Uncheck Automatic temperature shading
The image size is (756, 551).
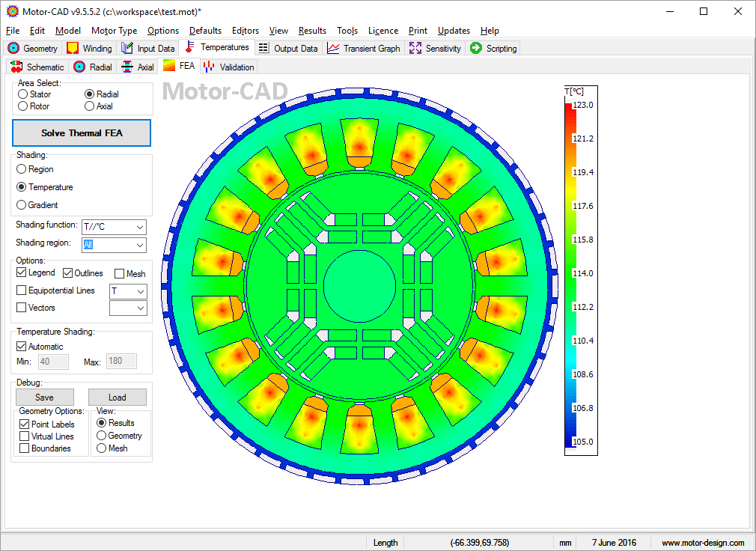tap(21, 346)
